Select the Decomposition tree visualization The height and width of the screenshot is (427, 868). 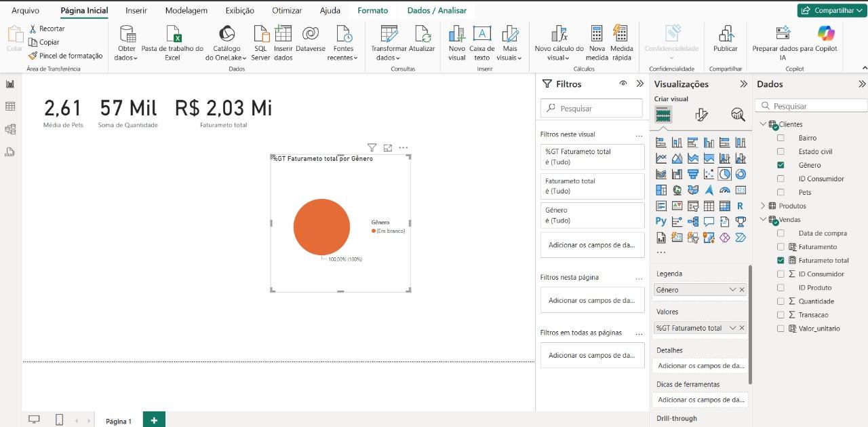(x=693, y=221)
